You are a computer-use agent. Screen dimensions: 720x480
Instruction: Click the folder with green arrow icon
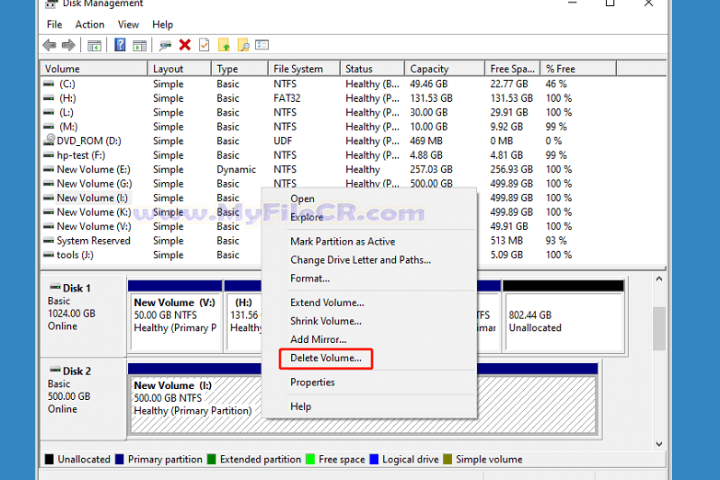(224, 45)
